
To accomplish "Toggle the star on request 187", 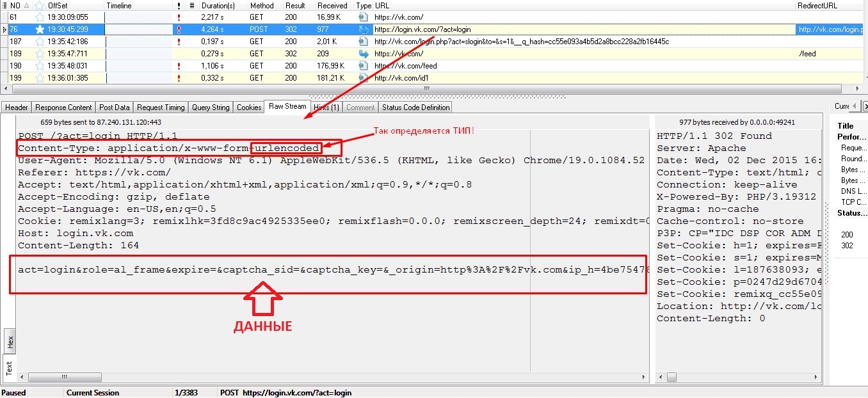I will click(39, 42).
